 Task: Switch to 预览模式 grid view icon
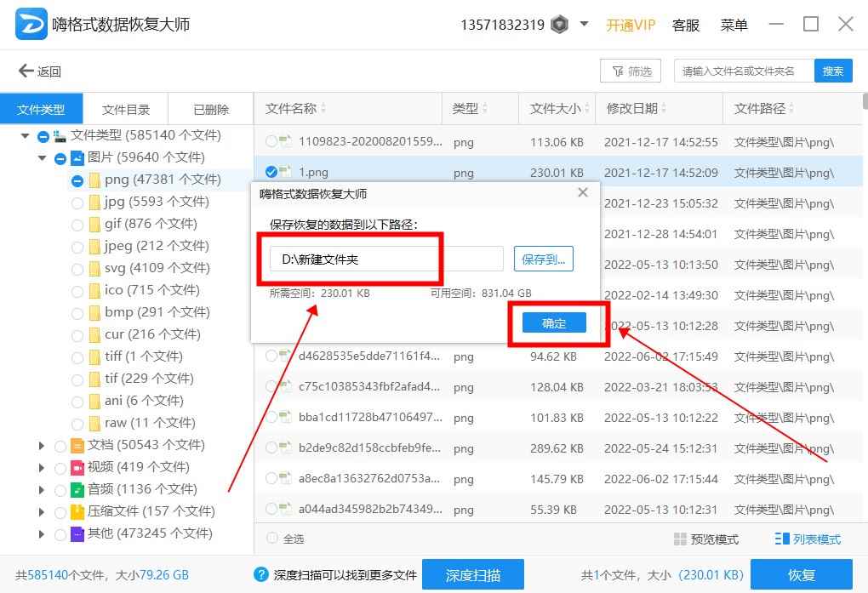680,539
